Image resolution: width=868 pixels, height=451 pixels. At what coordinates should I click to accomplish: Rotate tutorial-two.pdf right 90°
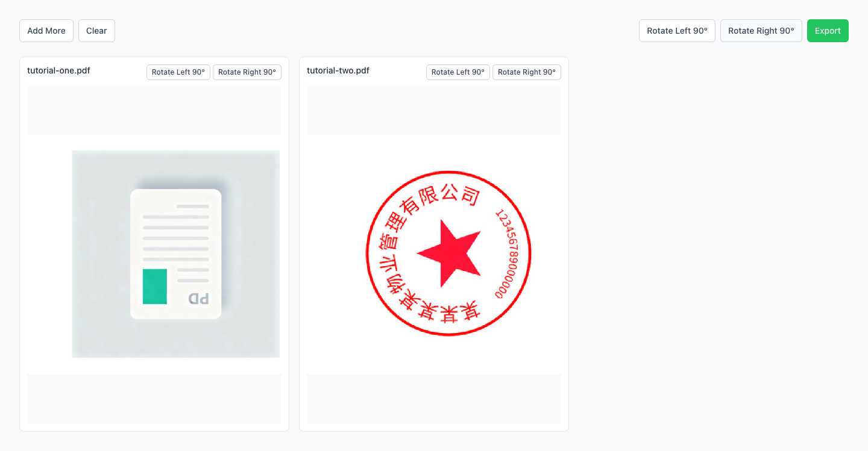(x=527, y=72)
